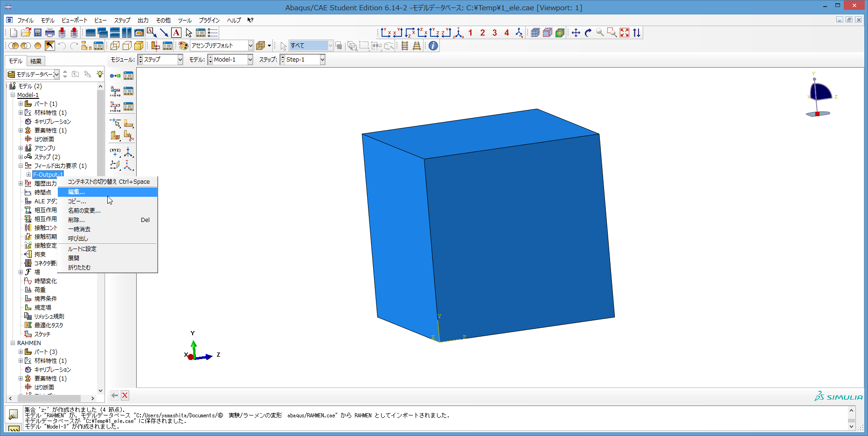Expand the パート (1) tree node

(x=21, y=104)
